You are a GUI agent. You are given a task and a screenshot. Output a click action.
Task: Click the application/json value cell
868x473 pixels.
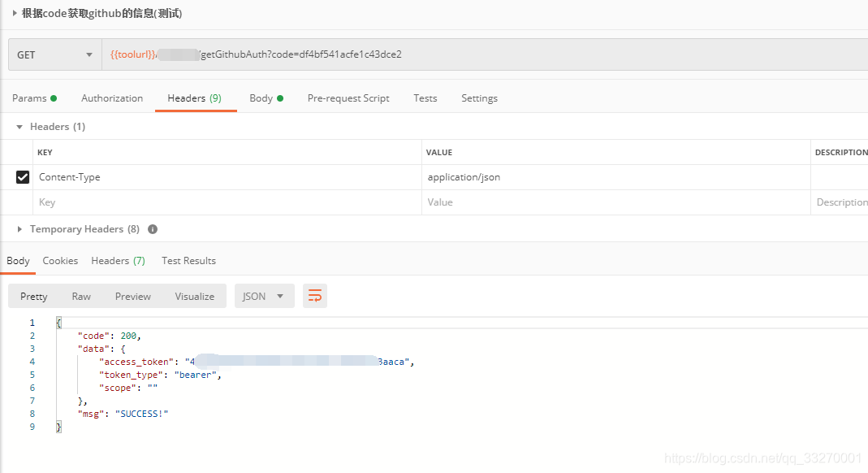coord(616,177)
